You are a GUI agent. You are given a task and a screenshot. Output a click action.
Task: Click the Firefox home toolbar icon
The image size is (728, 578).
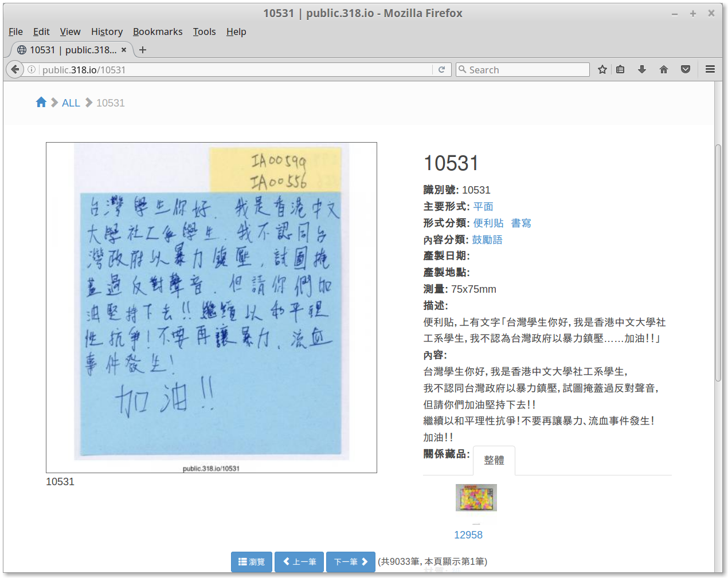[664, 69]
